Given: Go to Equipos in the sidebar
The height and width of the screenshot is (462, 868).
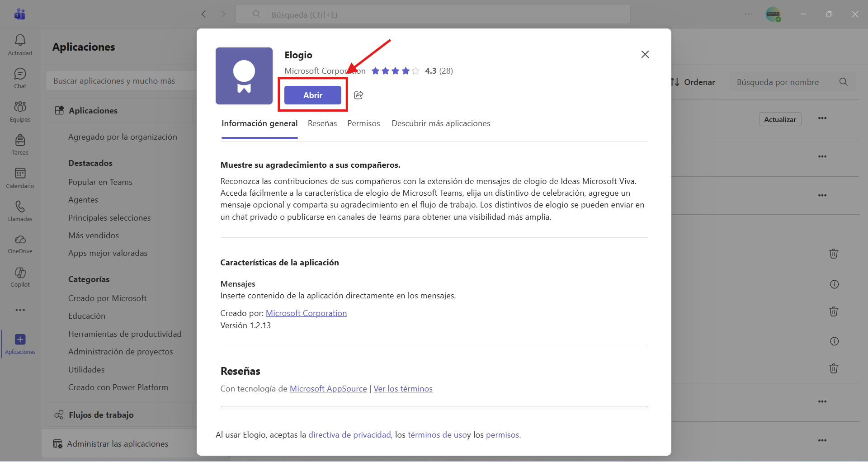Looking at the screenshot, I should coord(20,111).
